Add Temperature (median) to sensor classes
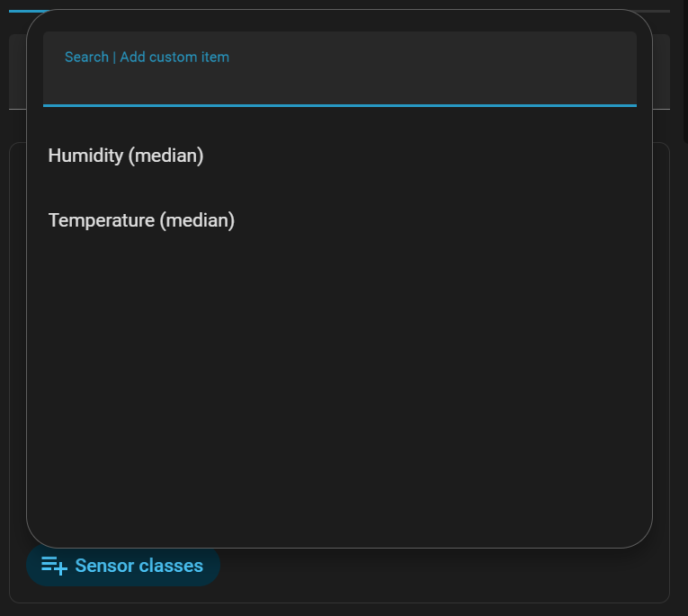The height and width of the screenshot is (616, 688). 141,220
